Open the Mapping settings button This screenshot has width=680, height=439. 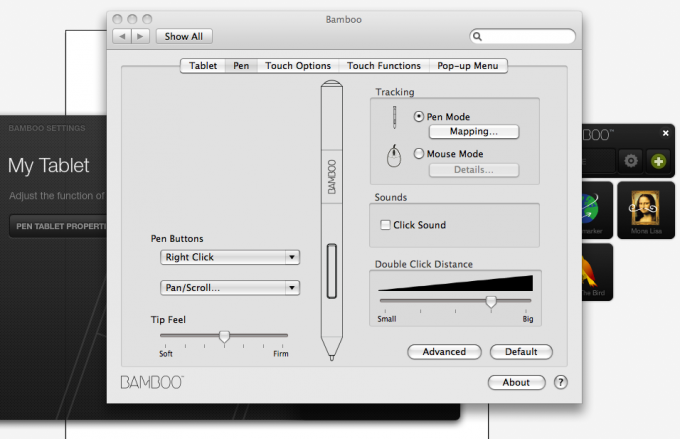(x=474, y=131)
